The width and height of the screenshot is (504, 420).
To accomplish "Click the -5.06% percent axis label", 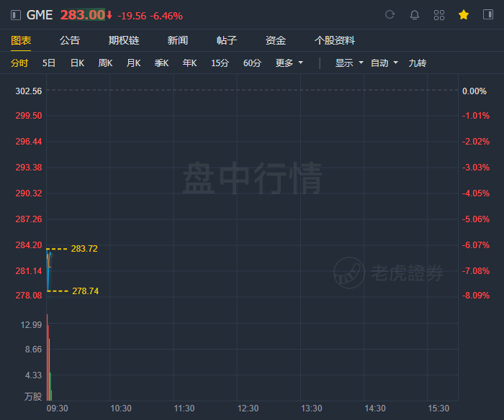I will (476, 219).
